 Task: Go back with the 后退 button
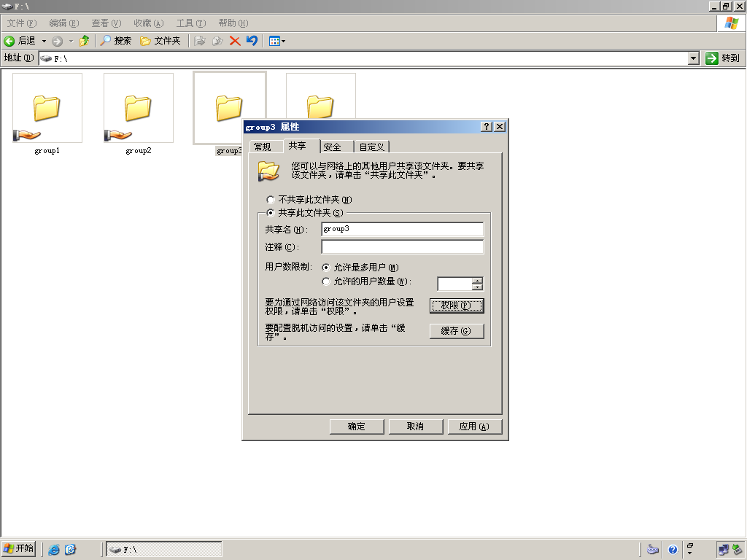pos(20,41)
